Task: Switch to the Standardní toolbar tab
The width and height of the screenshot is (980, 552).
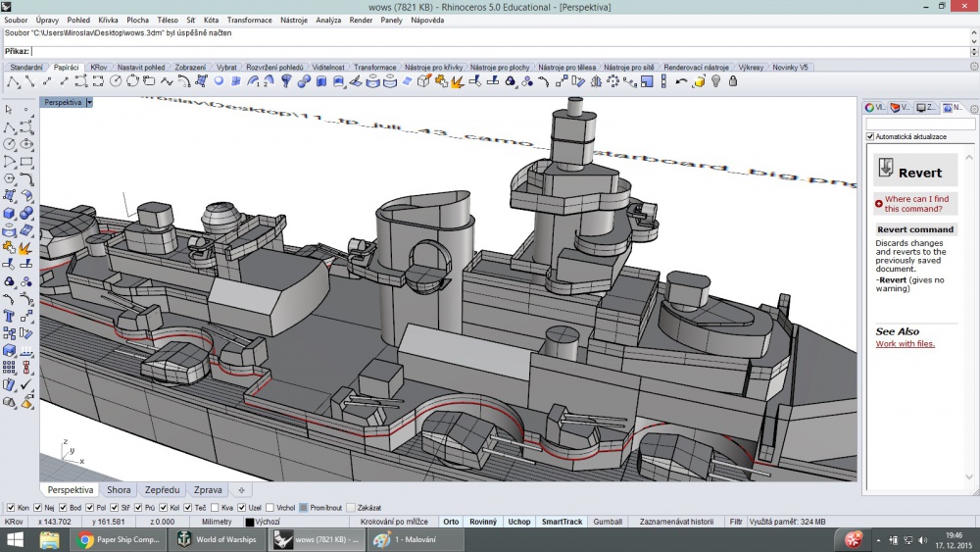Action: [26, 67]
